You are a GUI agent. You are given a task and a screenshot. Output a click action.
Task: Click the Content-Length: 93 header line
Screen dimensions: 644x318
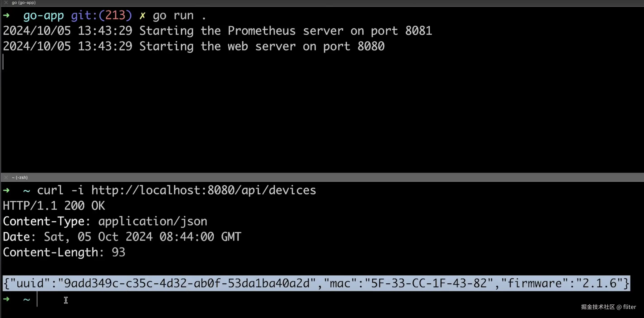[x=64, y=252]
